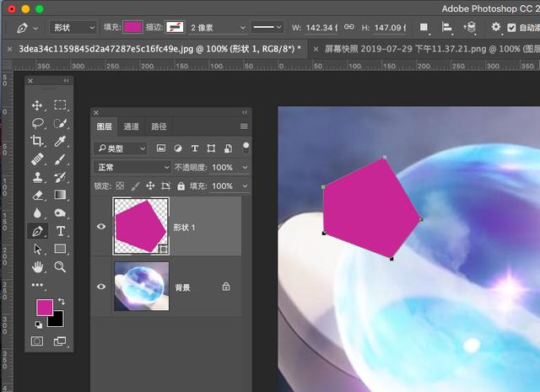Screen dimensions: 540x392
Task: Select the Eraser tool
Action: pos(37,195)
